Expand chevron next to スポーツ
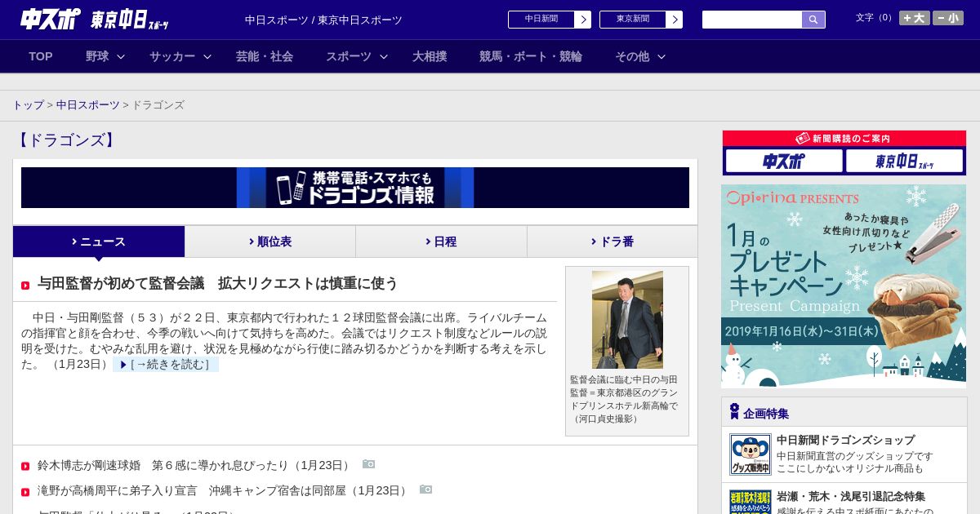This screenshot has height=514, width=980. coord(384,56)
